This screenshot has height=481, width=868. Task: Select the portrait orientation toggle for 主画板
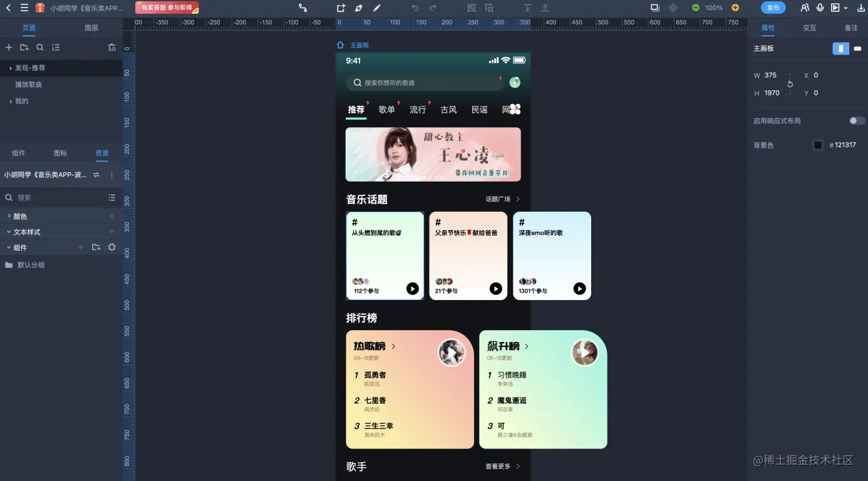(840, 48)
